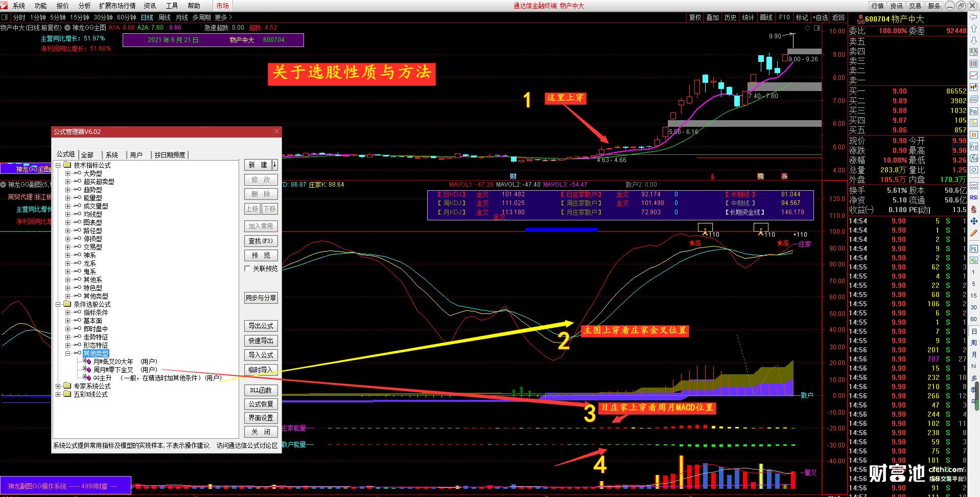Collapse the highlighted 其他类型 node

[x=67, y=353]
